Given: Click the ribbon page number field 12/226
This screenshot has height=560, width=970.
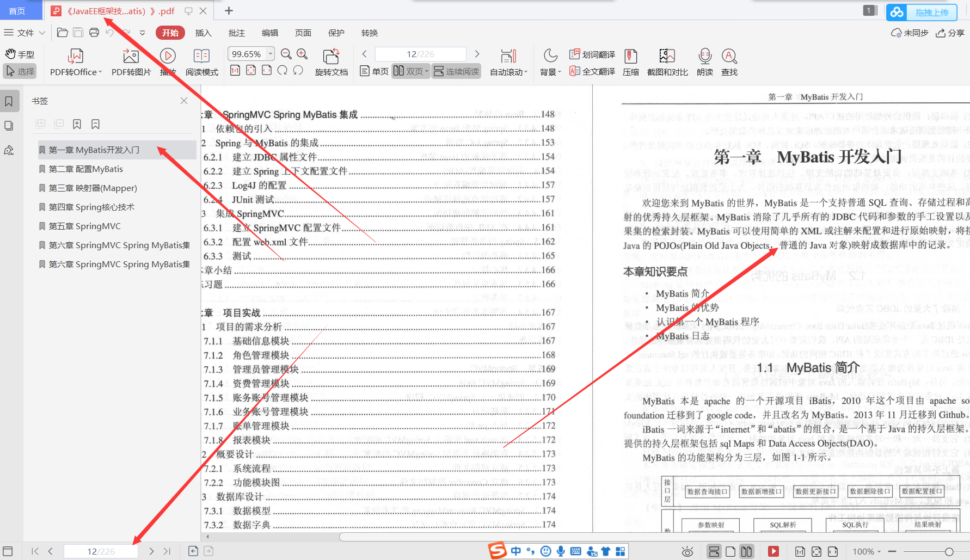Looking at the screenshot, I should point(420,54).
